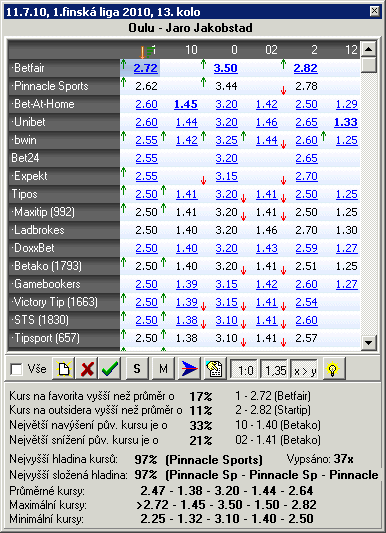Open bwin 1.42 odds link
The image size is (386, 533).
(187, 140)
